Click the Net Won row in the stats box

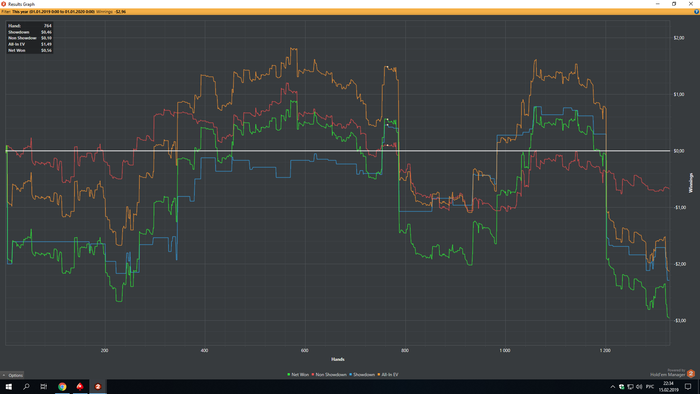click(x=30, y=50)
